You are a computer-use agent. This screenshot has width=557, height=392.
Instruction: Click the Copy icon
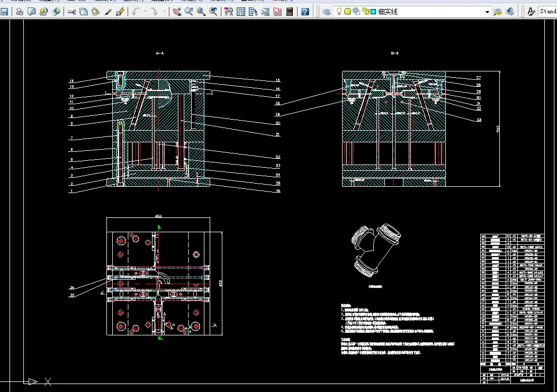tap(84, 12)
